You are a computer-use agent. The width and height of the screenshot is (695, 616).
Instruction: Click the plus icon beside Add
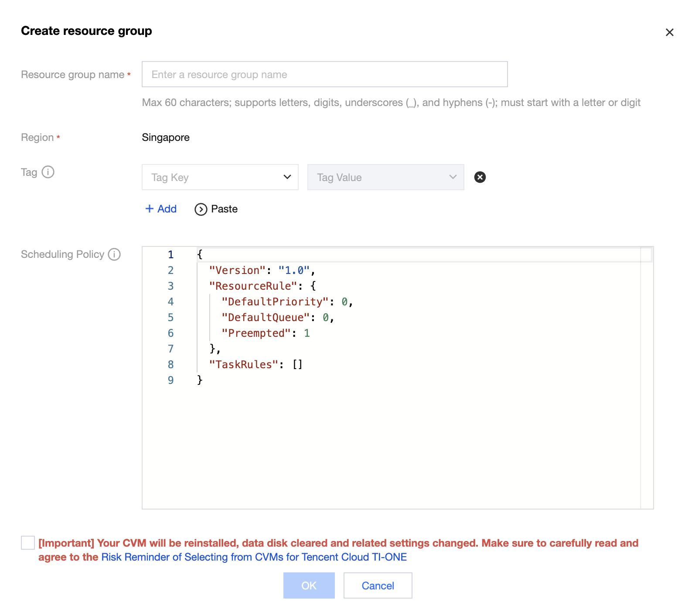tap(150, 209)
